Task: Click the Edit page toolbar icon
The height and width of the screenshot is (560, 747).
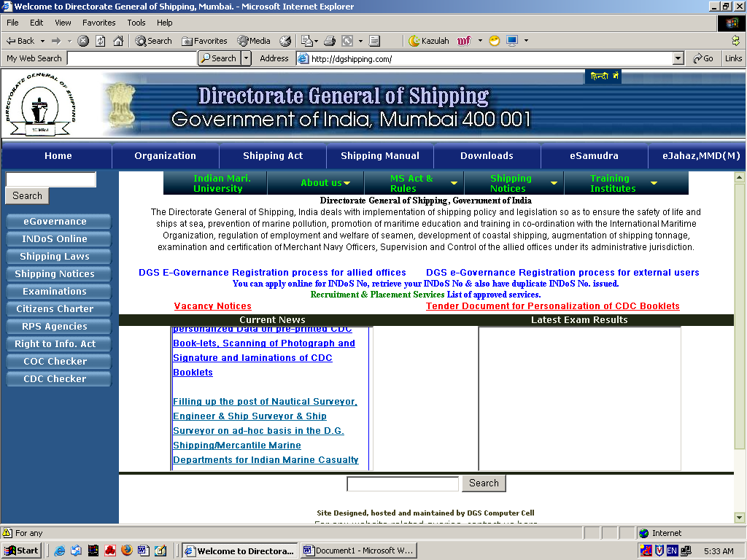Action: click(347, 41)
